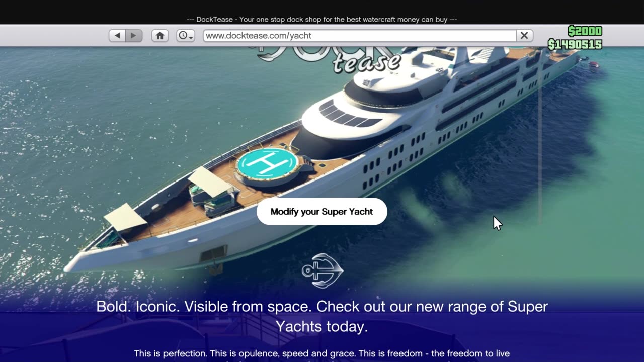The image size is (644, 362).
Task: Click the 'This is perfection' paragraph text
Action: point(322,355)
